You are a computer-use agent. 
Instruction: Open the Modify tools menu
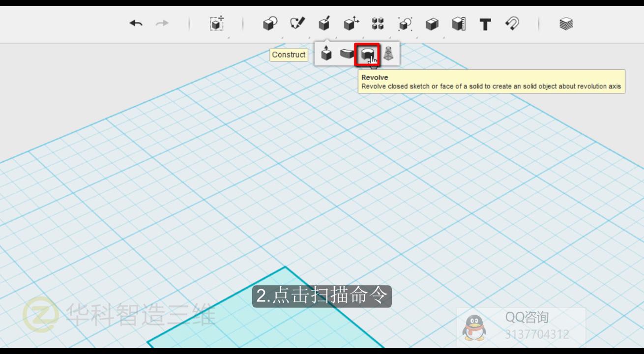point(351,23)
